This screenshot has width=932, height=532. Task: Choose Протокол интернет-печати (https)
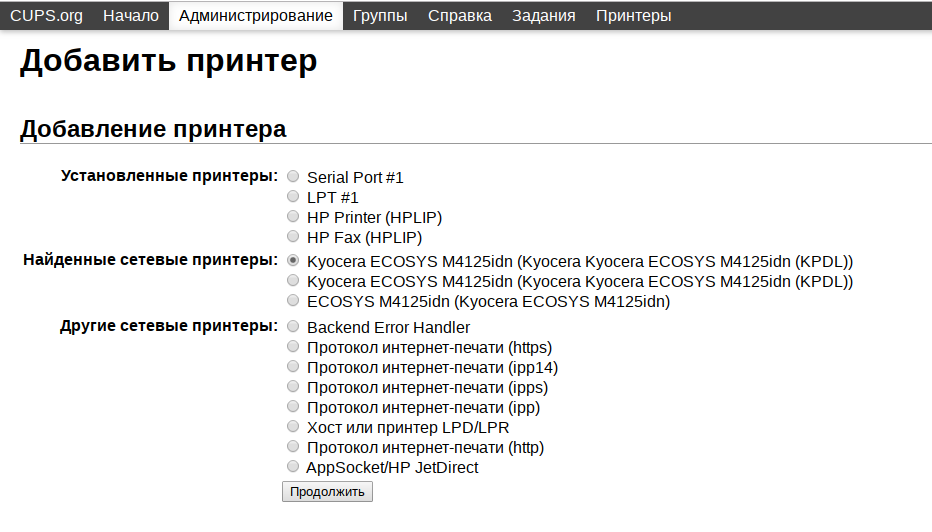point(293,346)
